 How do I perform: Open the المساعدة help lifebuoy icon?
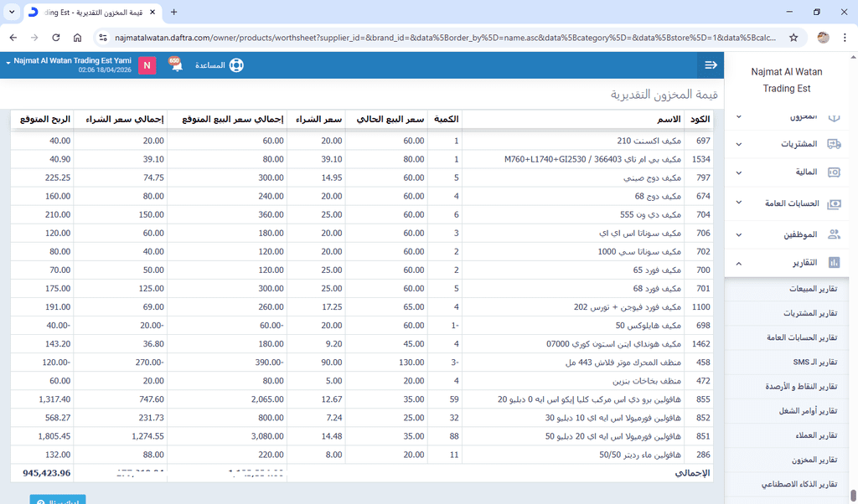[235, 65]
